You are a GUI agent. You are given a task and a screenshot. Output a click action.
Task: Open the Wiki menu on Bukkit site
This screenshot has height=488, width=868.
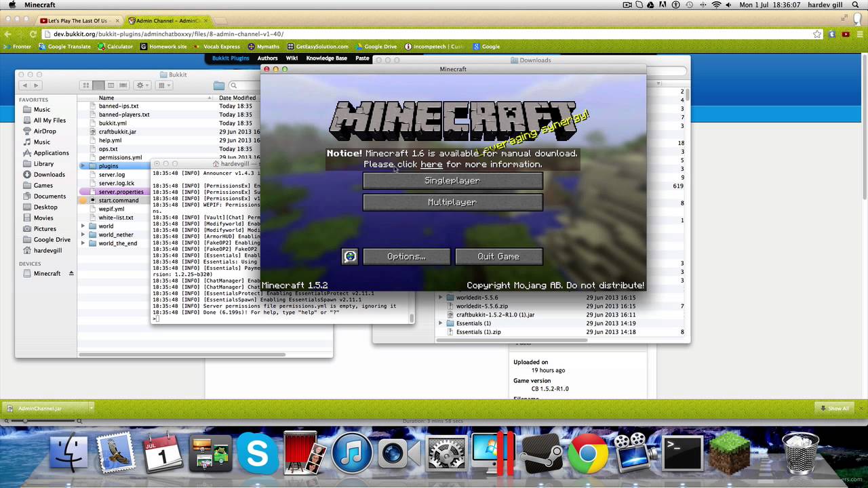(292, 58)
